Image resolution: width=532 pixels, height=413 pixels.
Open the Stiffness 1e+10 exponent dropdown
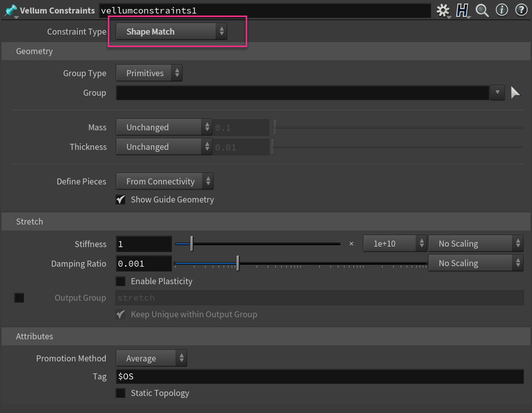(x=395, y=244)
